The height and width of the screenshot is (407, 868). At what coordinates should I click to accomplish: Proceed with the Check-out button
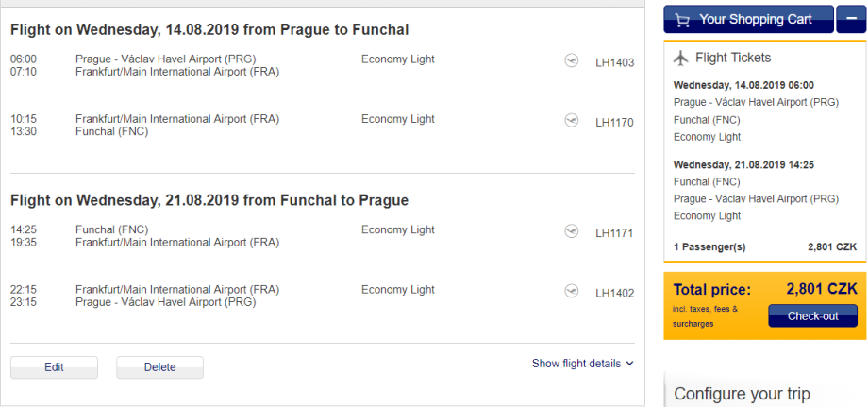[x=812, y=316]
